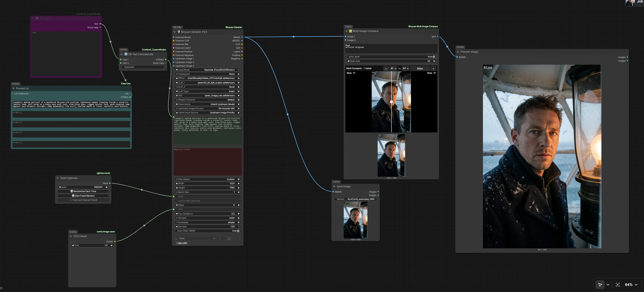Click the collapse dot of the Preview Image node

458,52
